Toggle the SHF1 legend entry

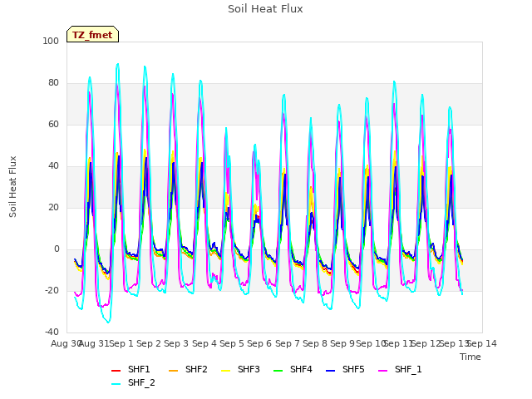tap(131, 369)
